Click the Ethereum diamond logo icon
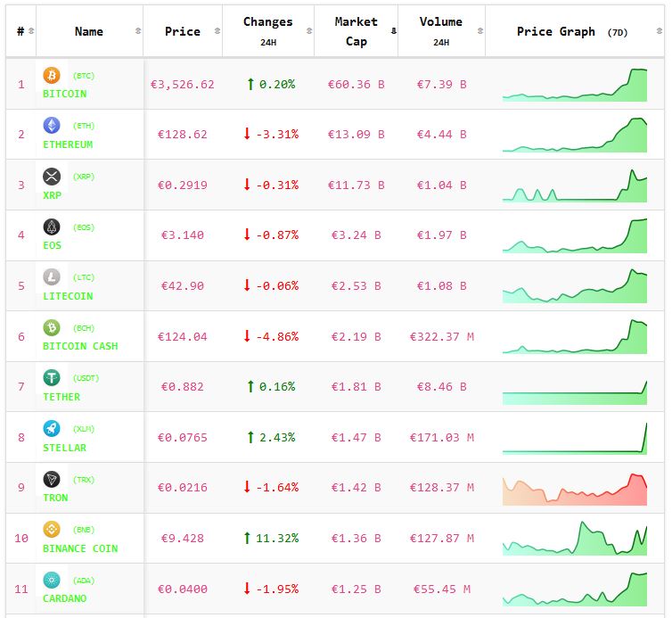This screenshot has height=618, width=672. pyautogui.click(x=52, y=126)
